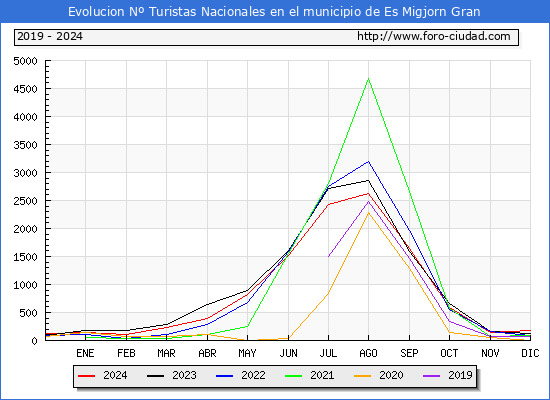Click the chart title mentioning Es Migjorn Gran
Screen dimensions: 550x400
tap(274, 12)
